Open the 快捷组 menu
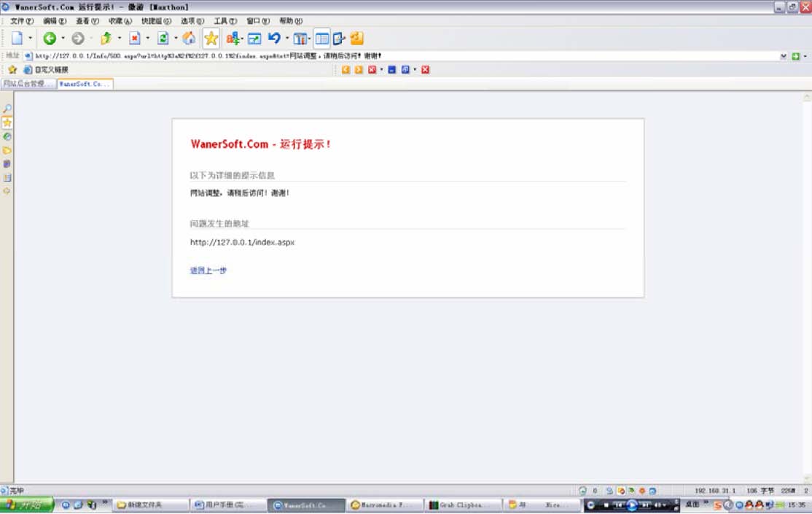 click(157, 21)
